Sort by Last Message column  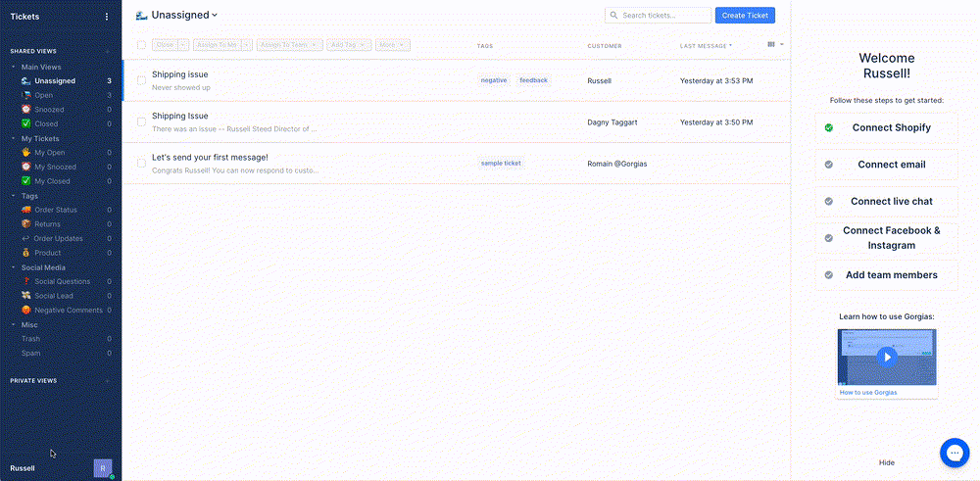coord(706,46)
